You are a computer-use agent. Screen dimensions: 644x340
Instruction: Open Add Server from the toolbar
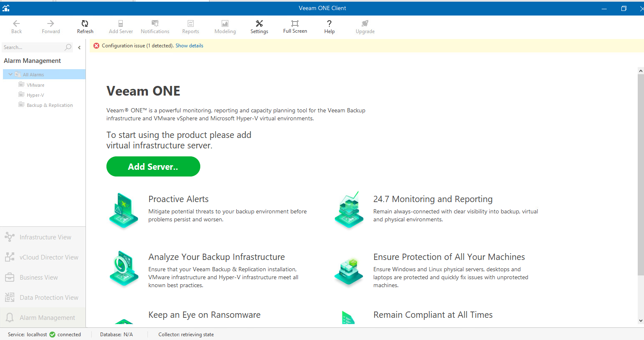[x=121, y=27]
